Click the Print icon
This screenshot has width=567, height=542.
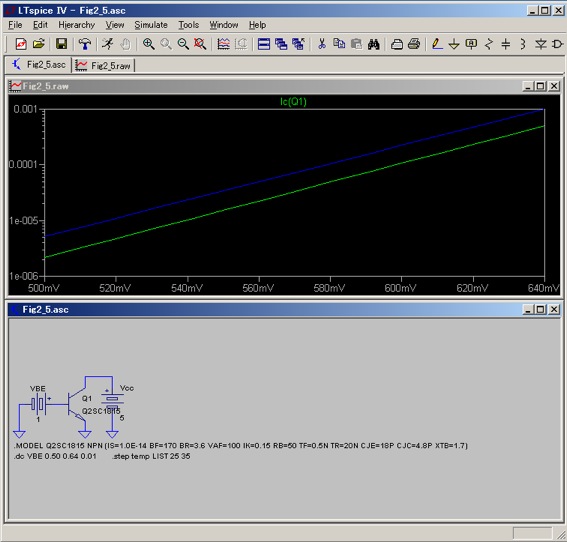414,44
